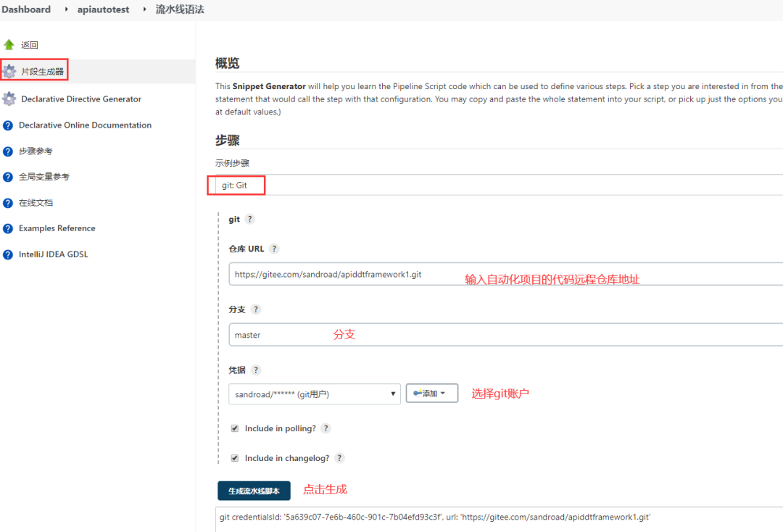The width and height of the screenshot is (783, 532).
Task: Open 片段生成器 in sidebar
Action: click(43, 72)
